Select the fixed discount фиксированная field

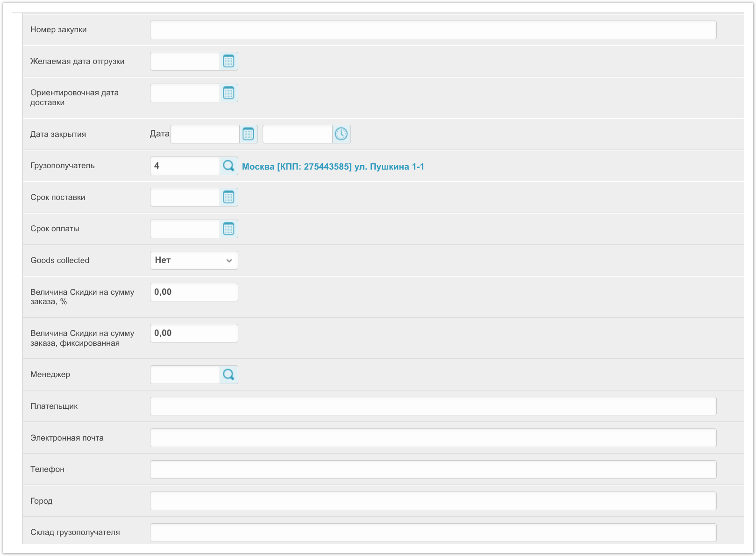(194, 333)
